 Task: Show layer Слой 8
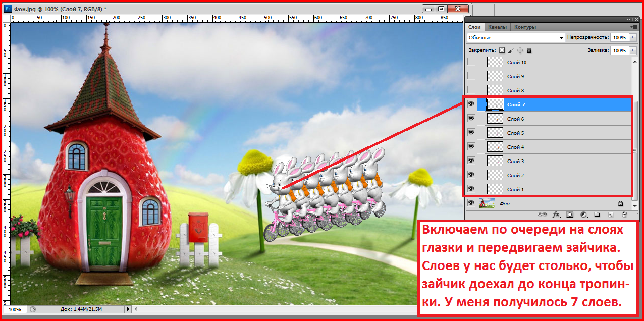471,90
